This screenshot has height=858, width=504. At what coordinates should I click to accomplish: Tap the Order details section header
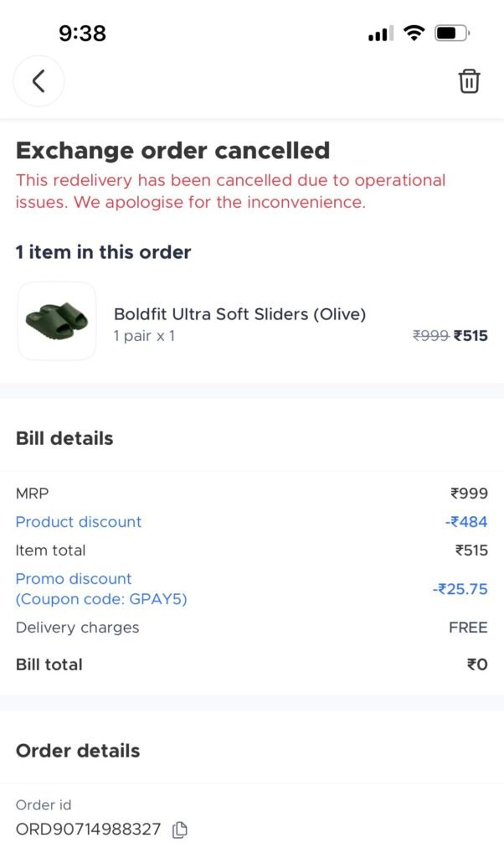(x=78, y=751)
